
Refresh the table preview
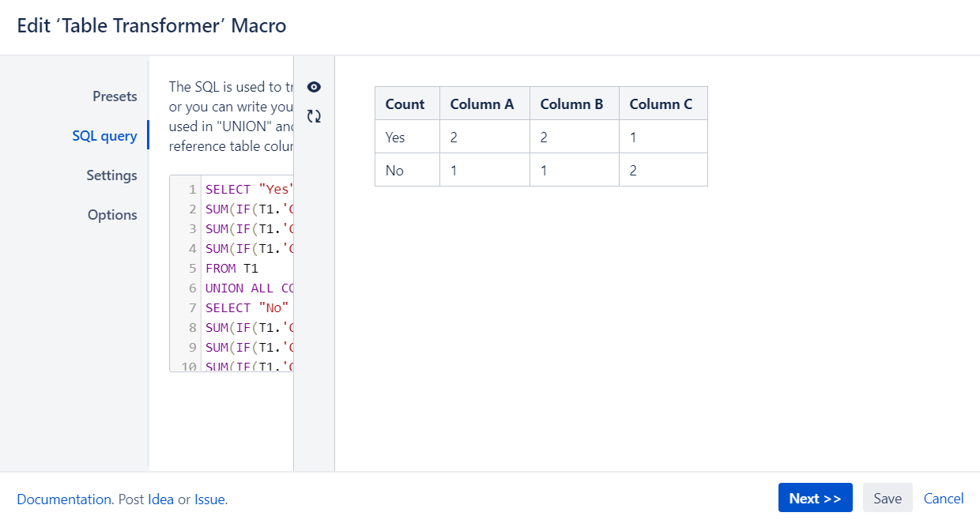[x=314, y=115]
